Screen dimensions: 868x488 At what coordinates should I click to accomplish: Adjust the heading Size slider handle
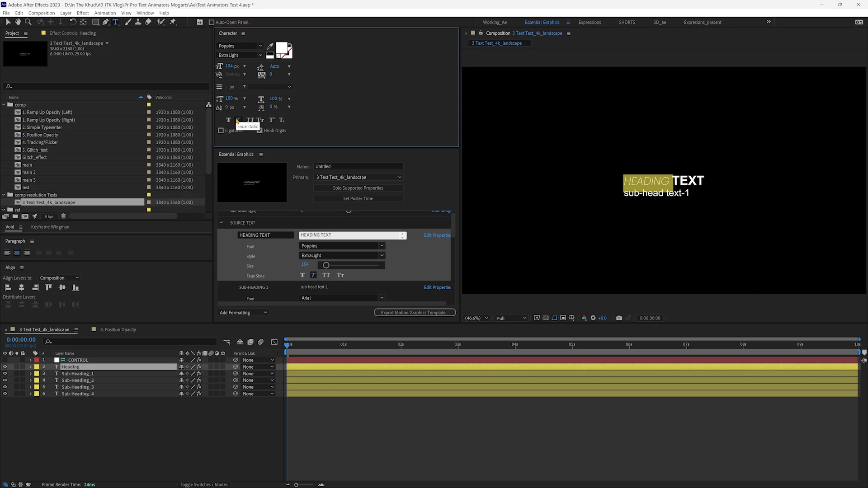326,266
